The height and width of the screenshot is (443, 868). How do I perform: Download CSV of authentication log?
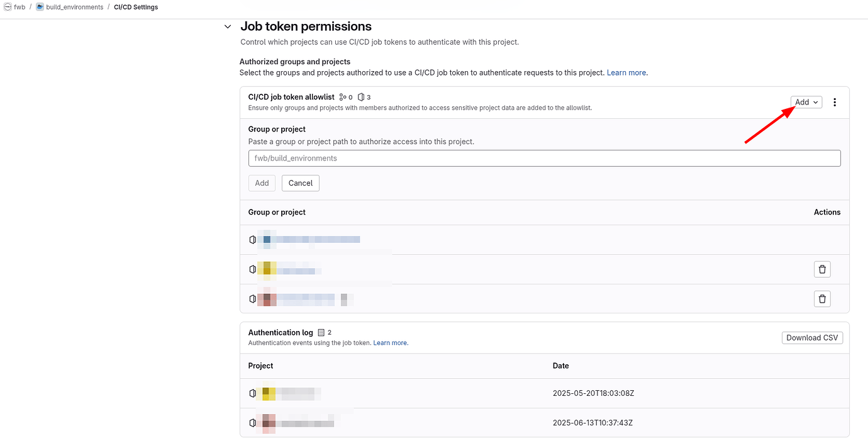pyautogui.click(x=812, y=338)
